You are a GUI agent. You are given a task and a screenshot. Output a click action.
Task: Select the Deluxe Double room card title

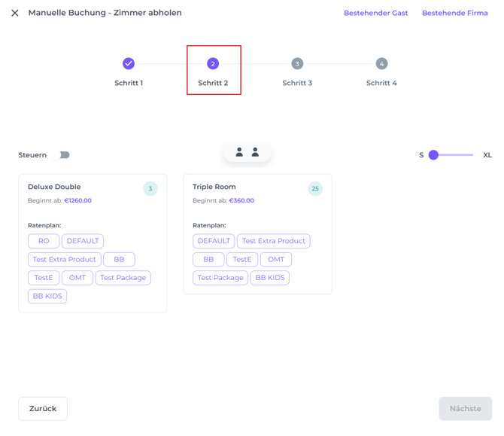point(54,187)
